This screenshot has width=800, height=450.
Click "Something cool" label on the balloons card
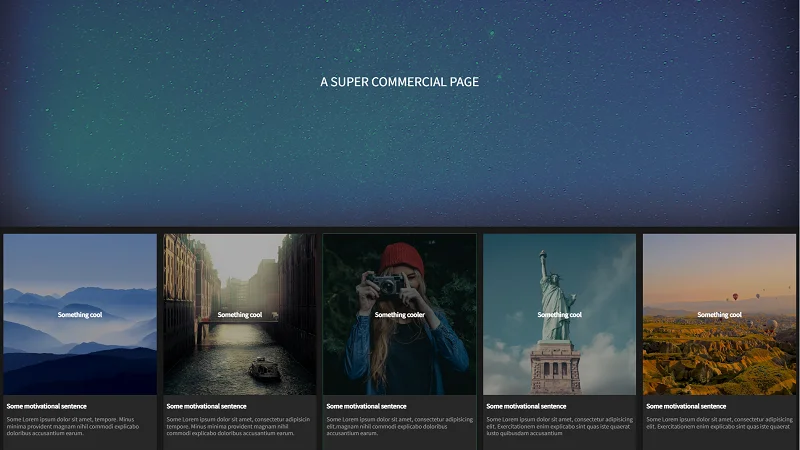[720, 315]
